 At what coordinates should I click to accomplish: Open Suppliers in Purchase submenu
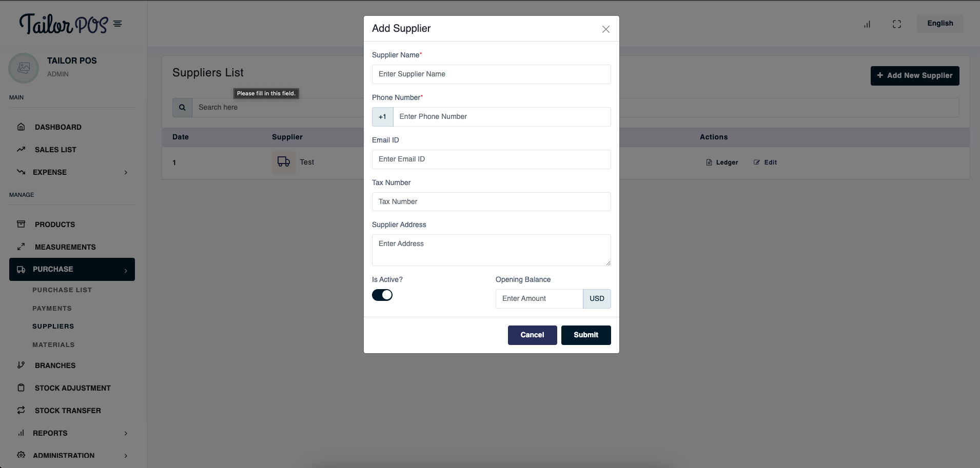pyautogui.click(x=53, y=326)
